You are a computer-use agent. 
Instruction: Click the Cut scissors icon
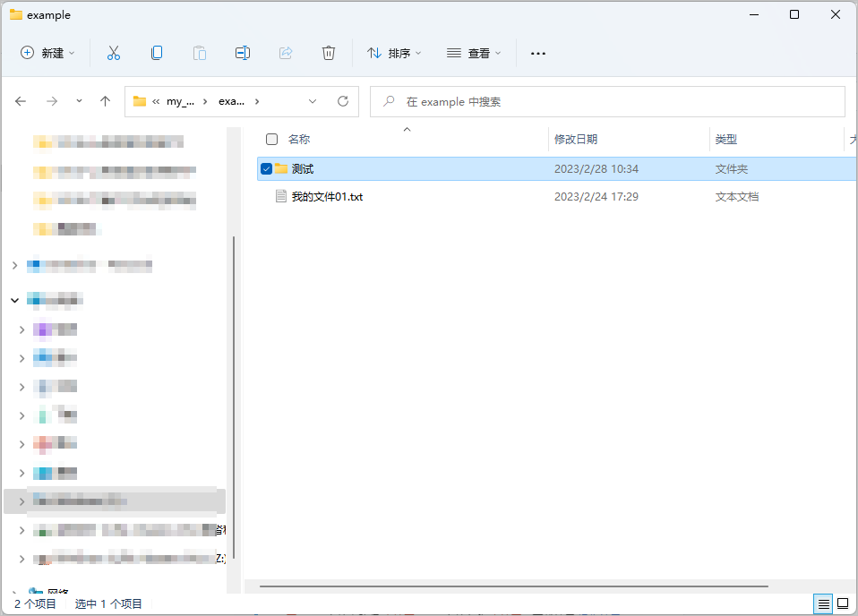click(114, 54)
